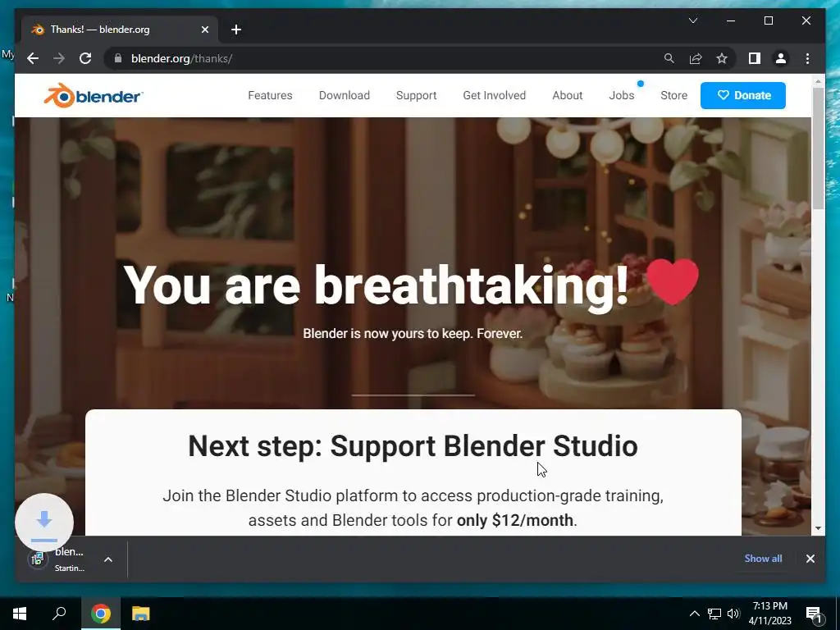Click the browser forward arrow

(59, 58)
